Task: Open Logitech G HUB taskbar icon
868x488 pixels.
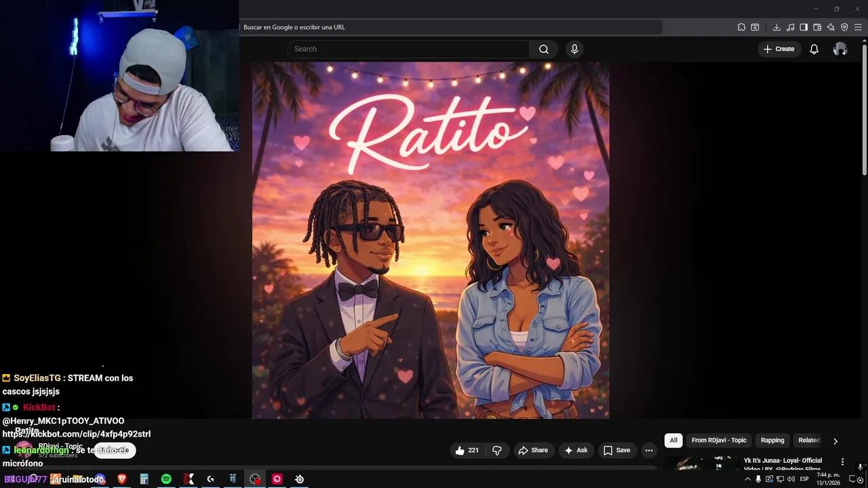Action: click(210, 479)
